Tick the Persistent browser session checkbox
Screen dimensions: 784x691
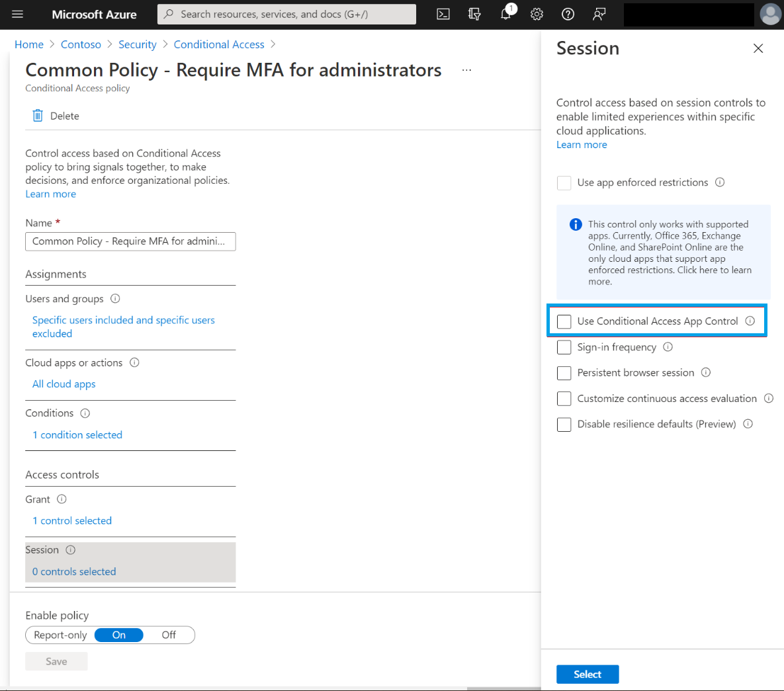[x=564, y=373]
